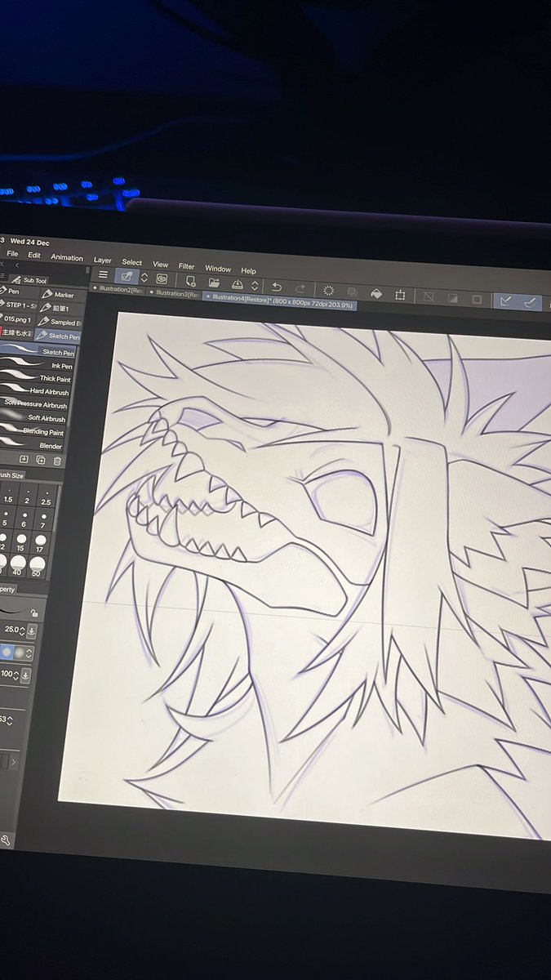Open the Select menu
Image resolution: width=551 pixels, height=980 pixels.
132,262
